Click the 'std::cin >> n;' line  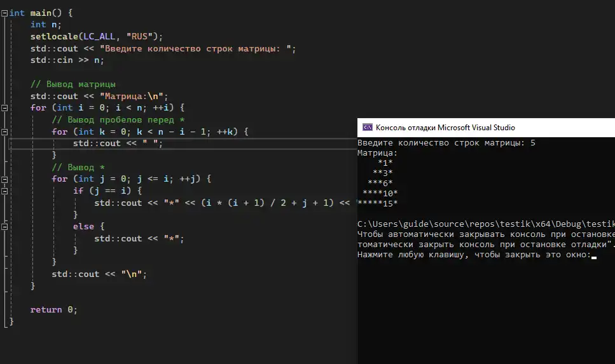pyautogui.click(x=67, y=60)
